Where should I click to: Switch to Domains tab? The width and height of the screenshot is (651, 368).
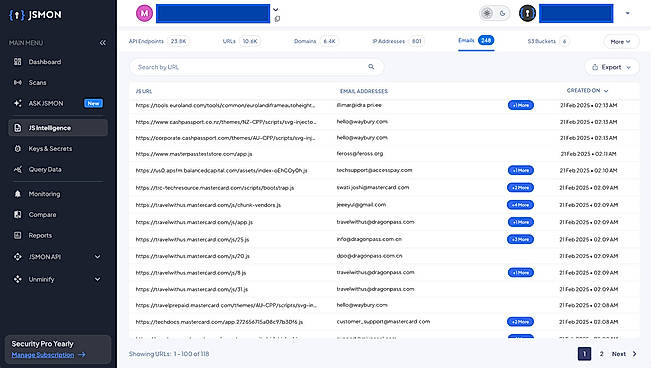(x=316, y=41)
